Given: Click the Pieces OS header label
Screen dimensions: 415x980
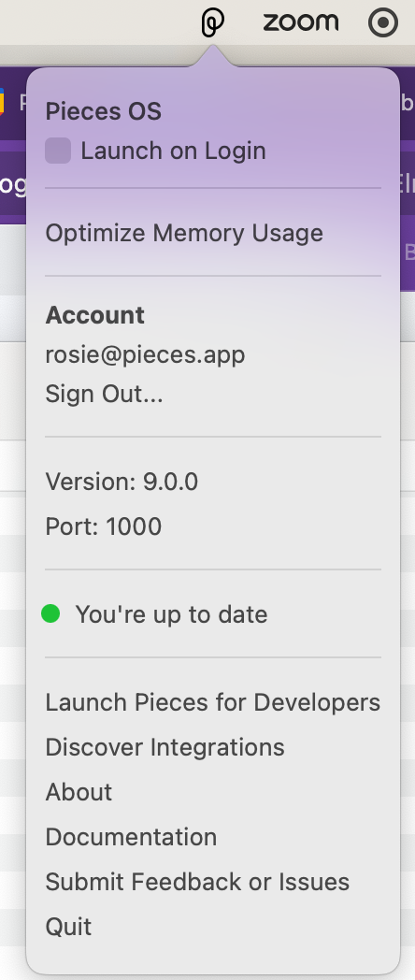Looking at the screenshot, I should [x=104, y=111].
